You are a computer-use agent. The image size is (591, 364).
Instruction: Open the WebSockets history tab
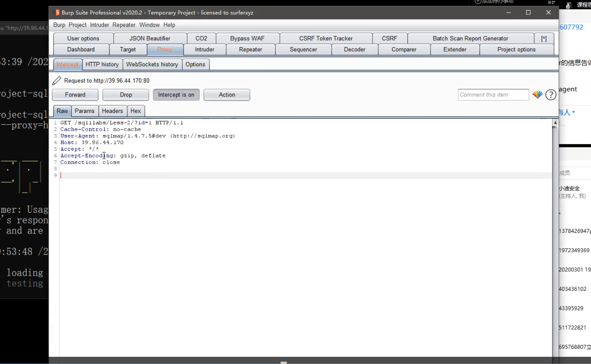pos(152,64)
